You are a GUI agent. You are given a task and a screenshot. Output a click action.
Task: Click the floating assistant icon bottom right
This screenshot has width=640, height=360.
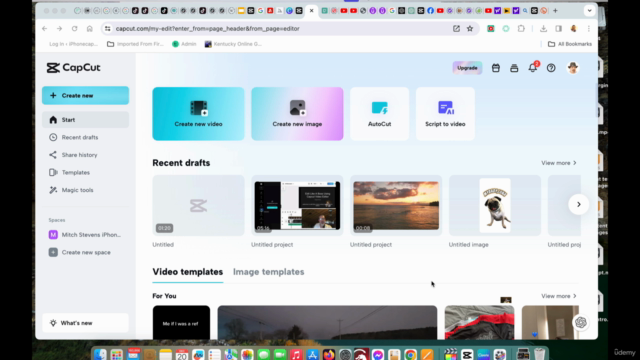point(581,322)
